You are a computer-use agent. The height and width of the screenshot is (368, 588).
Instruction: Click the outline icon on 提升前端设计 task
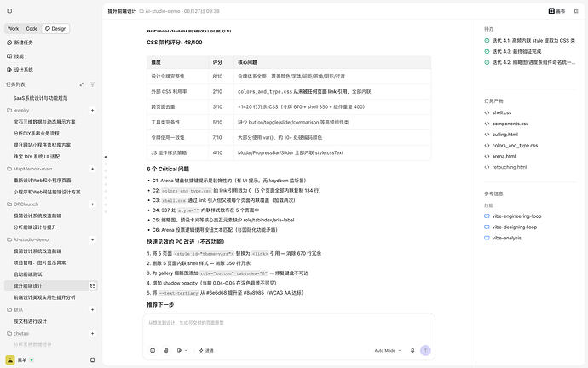tap(92, 286)
